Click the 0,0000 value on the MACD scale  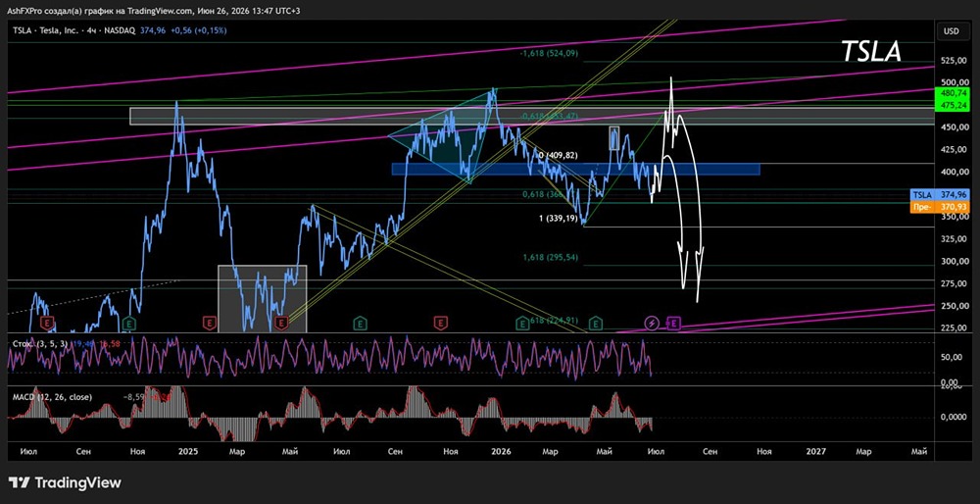point(954,417)
